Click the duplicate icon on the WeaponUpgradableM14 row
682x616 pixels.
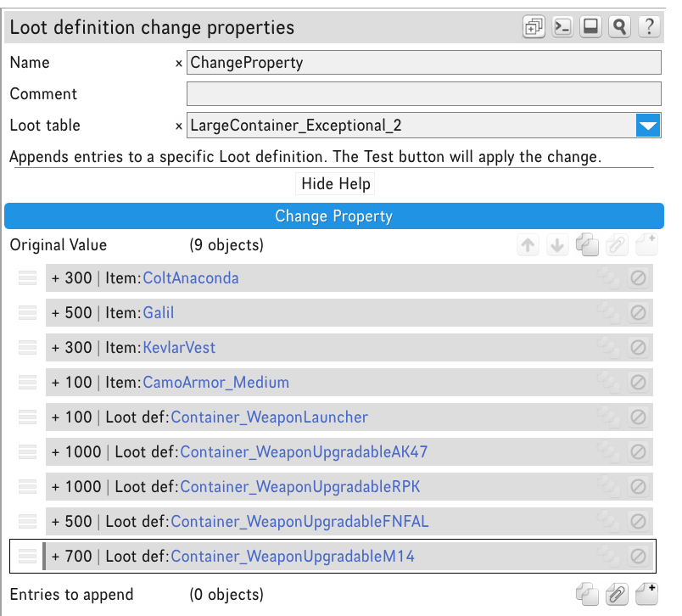608,557
